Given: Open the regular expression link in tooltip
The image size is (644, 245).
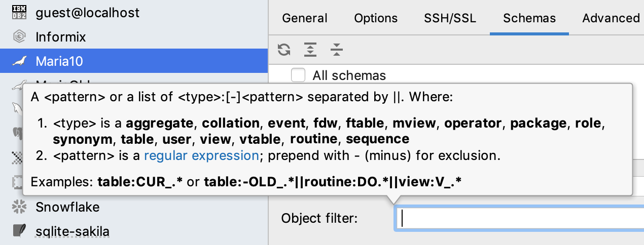Looking at the screenshot, I should pos(201,156).
